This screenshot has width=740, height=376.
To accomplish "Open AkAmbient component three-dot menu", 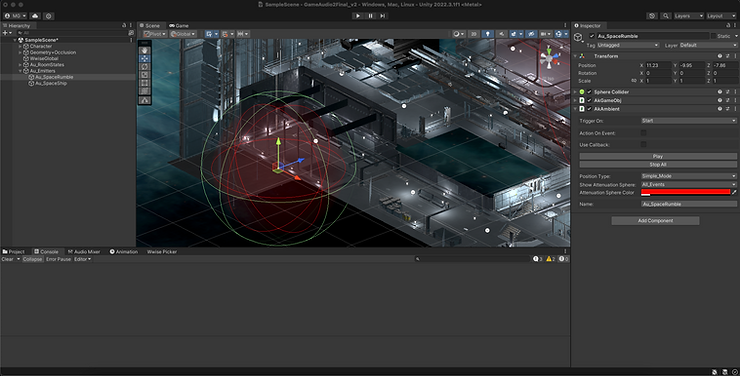I will pyautogui.click(x=735, y=109).
